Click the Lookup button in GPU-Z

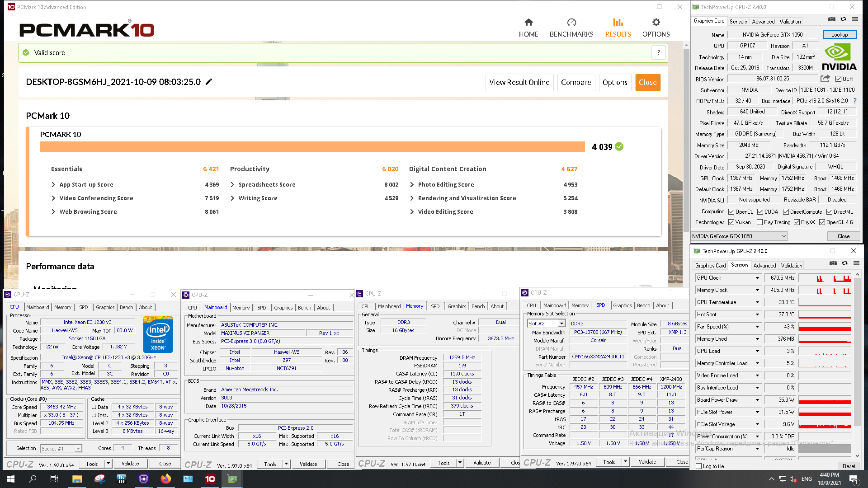839,34
